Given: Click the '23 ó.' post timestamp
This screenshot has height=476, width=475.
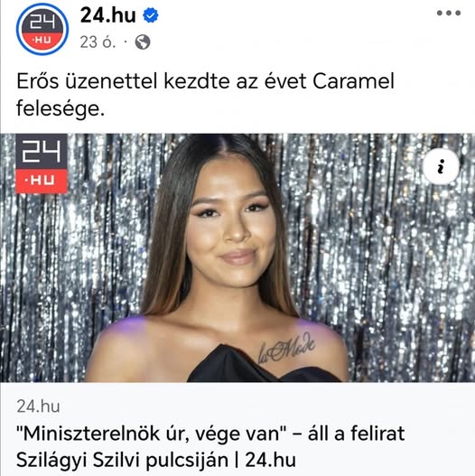Looking at the screenshot, I should [98, 42].
